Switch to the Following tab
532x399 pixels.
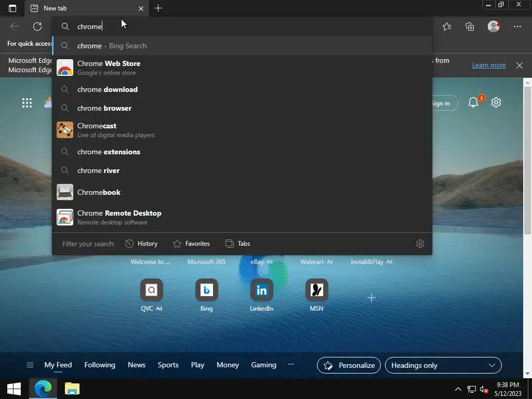[x=100, y=365]
